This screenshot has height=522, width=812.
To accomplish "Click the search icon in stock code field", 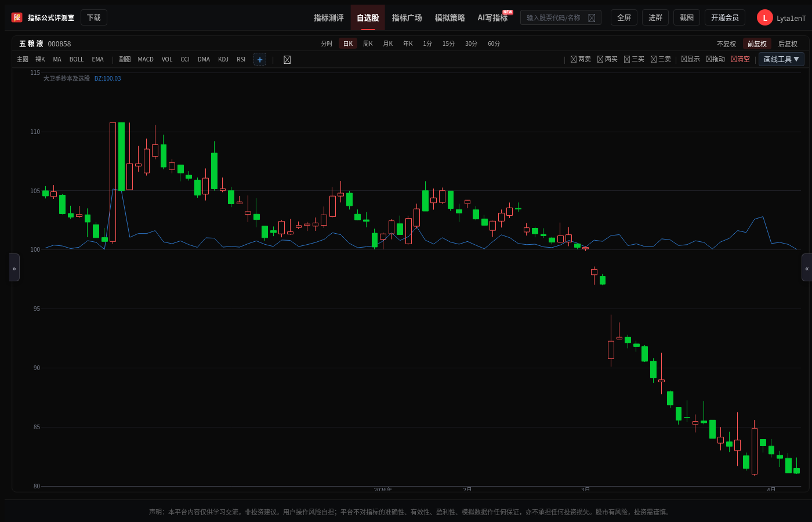I will coord(592,18).
